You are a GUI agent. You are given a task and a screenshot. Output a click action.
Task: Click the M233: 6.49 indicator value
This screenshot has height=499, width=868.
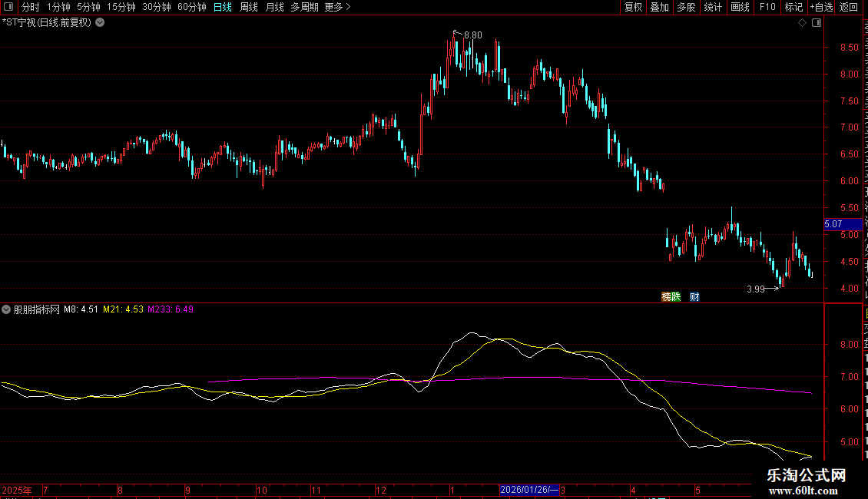click(171, 310)
